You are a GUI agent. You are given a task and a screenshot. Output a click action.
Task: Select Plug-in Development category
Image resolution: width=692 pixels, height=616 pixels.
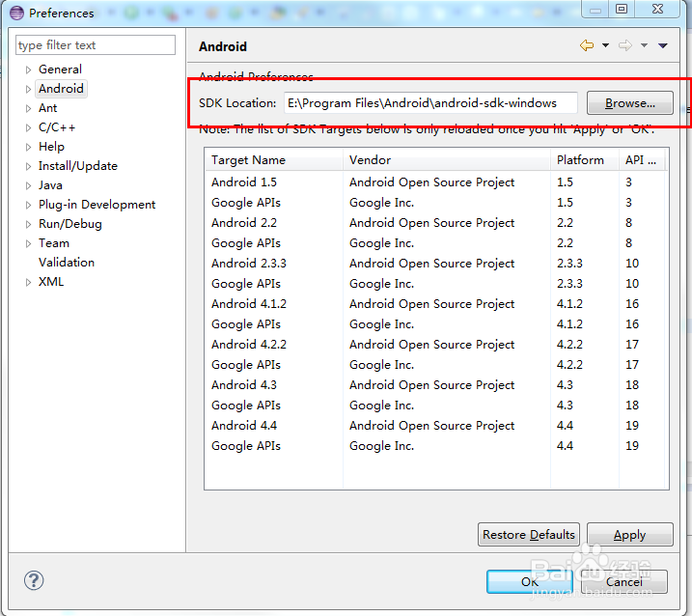point(97,205)
